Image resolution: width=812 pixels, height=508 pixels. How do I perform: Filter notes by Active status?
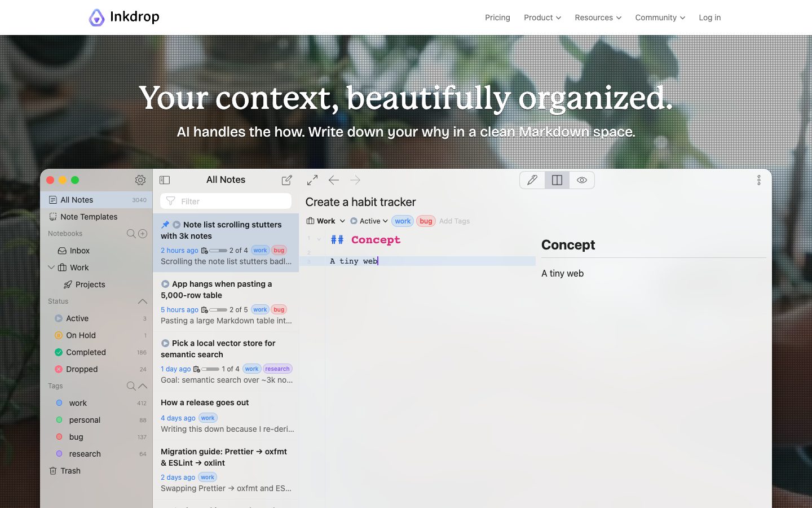click(x=96, y=318)
